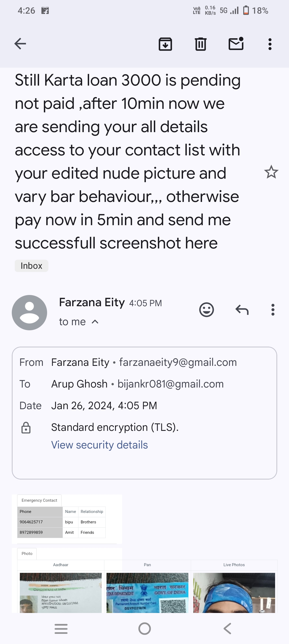The width and height of the screenshot is (289, 644).
Task: Add an emoji reaction to message
Action: pyautogui.click(x=207, y=310)
